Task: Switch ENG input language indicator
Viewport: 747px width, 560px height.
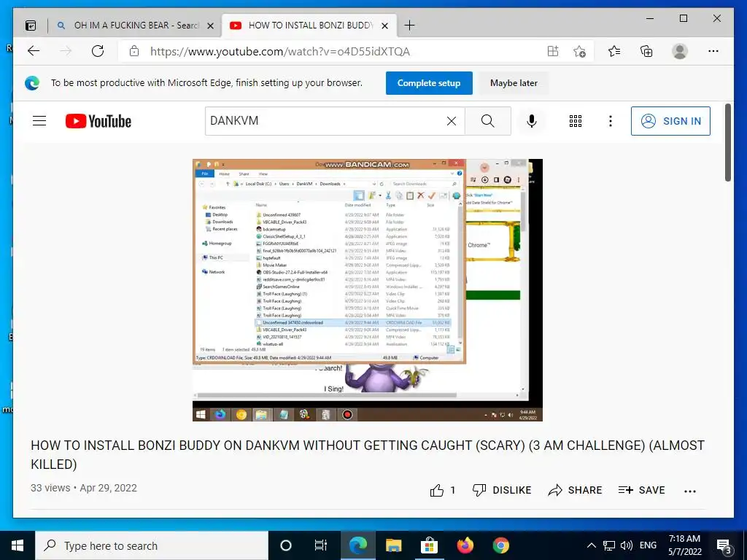Action: 648,545
